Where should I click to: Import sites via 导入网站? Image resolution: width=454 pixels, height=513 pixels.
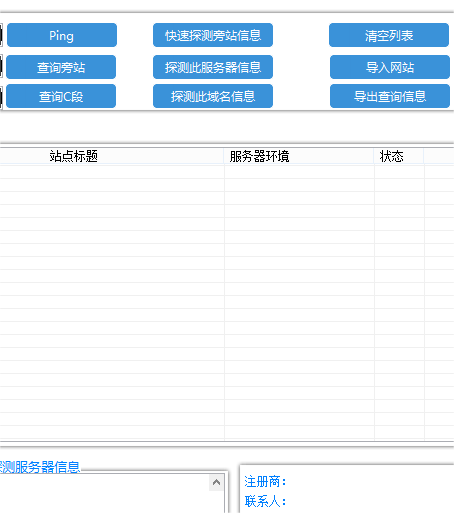[x=390, y=67]
